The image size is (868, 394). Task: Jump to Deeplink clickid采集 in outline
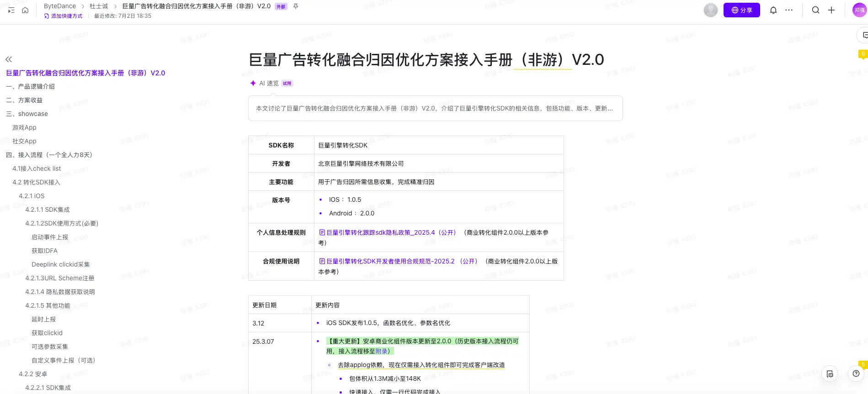tap(61, 264)
